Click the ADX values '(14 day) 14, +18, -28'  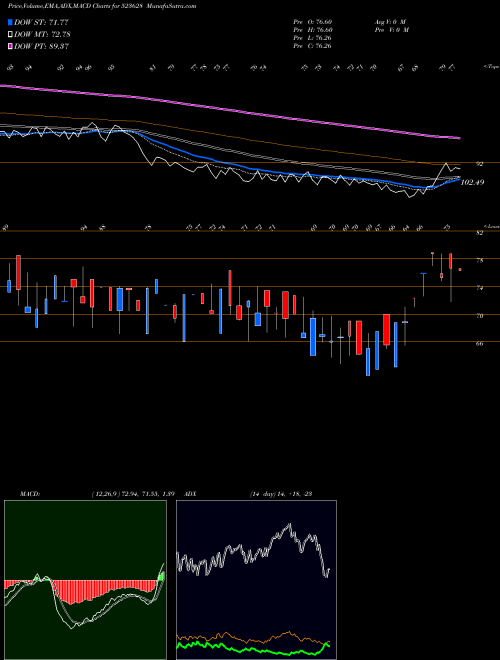point(280,493)
